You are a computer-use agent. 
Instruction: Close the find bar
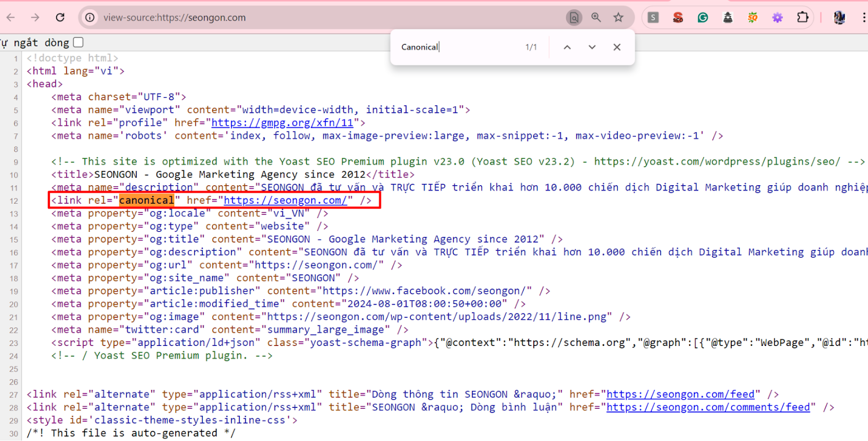click(617, 47)
